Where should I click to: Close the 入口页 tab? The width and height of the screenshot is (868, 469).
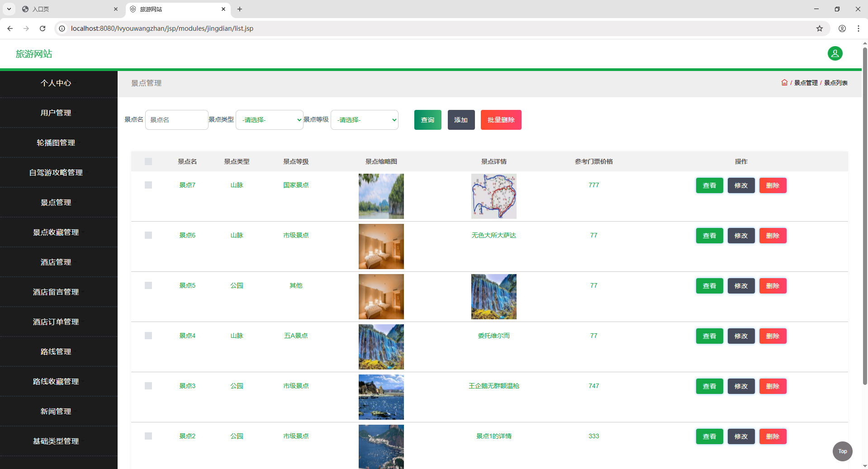click(116, 9)
